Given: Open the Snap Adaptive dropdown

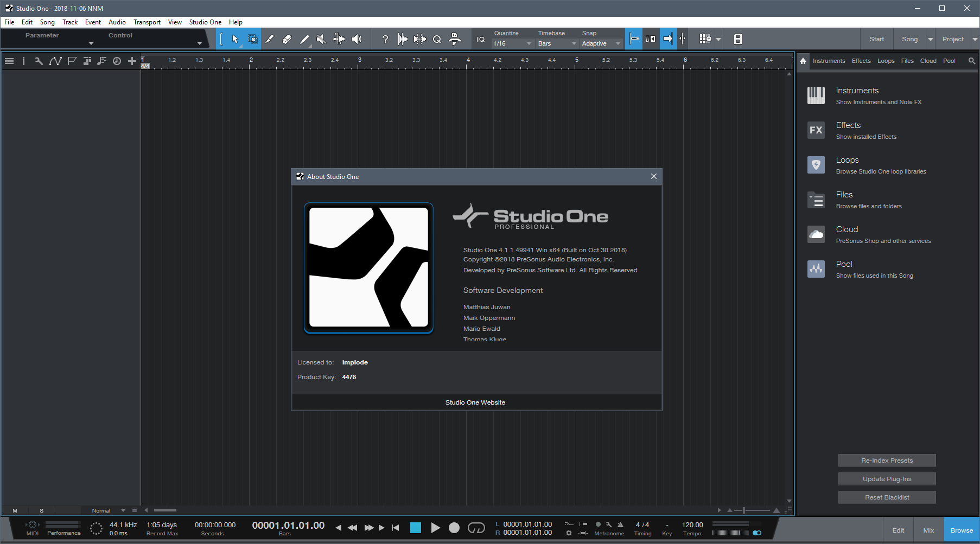Looking at the screenshot, I should (x=601, y=43).
